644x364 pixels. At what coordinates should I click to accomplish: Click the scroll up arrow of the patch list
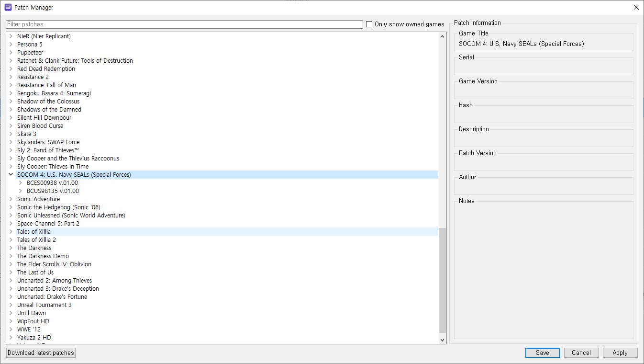[x=442, y=36]
